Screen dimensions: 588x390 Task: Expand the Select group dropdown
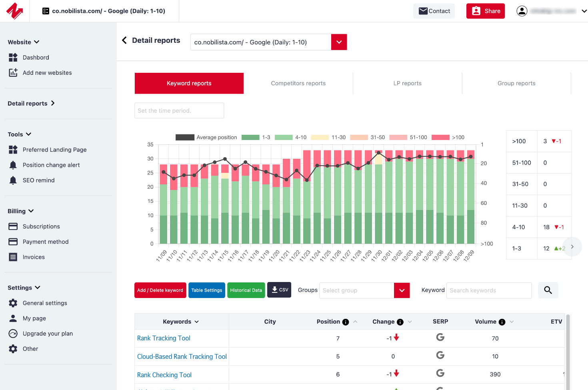pyautogui.click(x=402, y=290)
